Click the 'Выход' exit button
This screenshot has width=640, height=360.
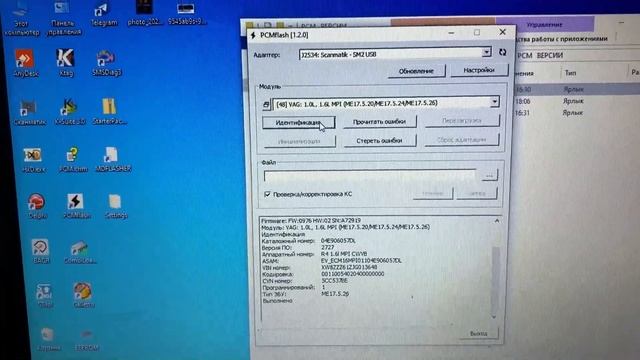[x=478, y=333]
